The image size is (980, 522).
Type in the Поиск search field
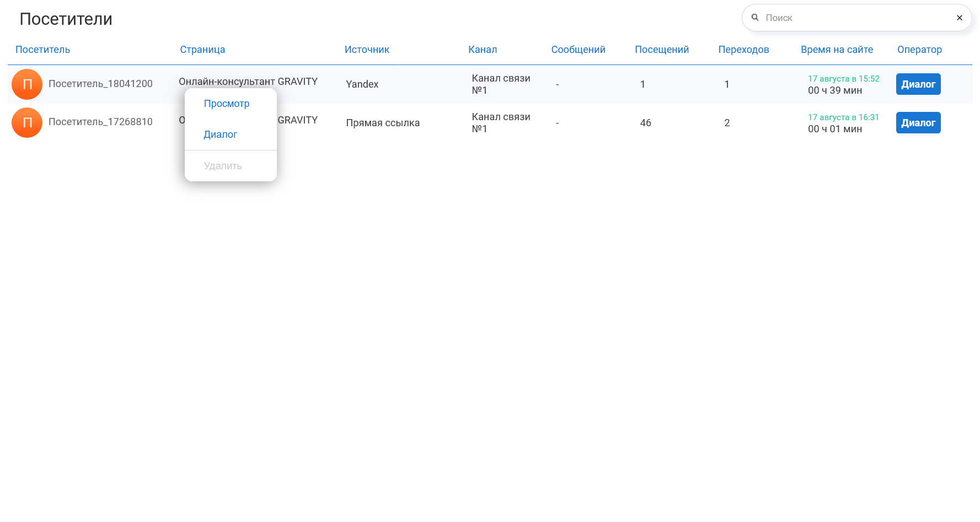(x=855, y=18)
